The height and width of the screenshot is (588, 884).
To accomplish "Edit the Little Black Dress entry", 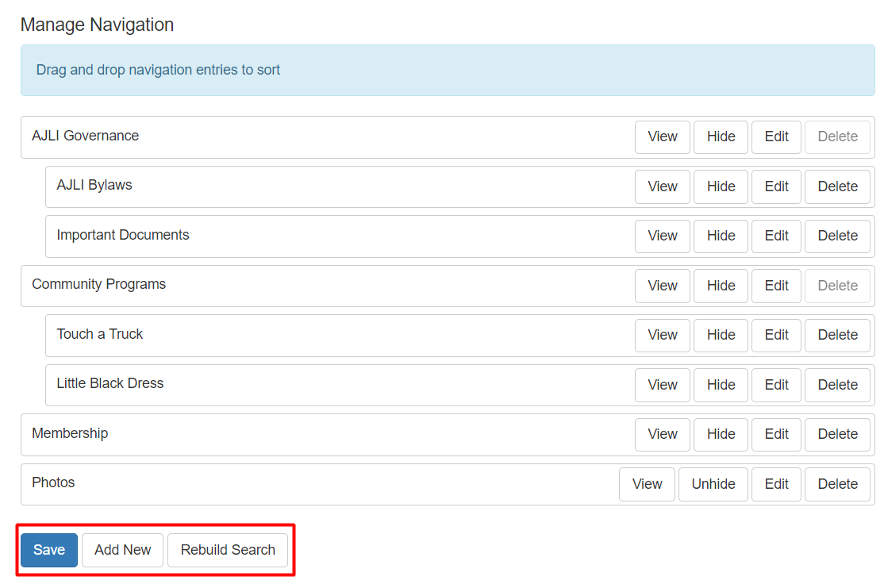I will tap(776, 385).
